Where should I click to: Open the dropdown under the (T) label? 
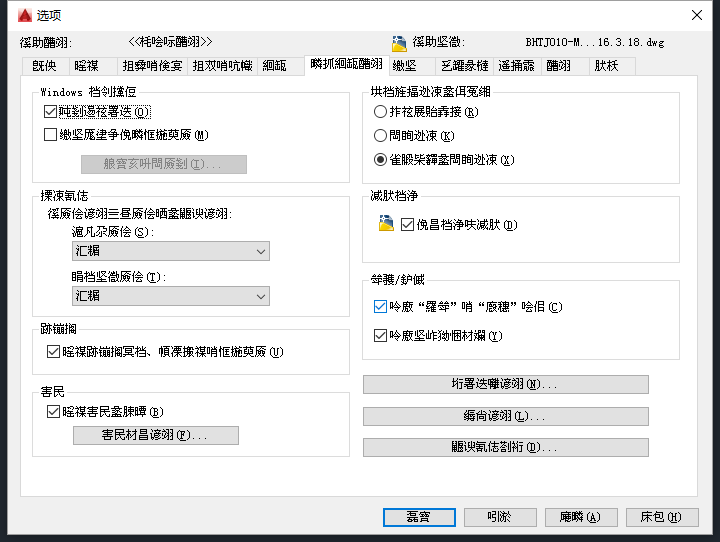171,296
